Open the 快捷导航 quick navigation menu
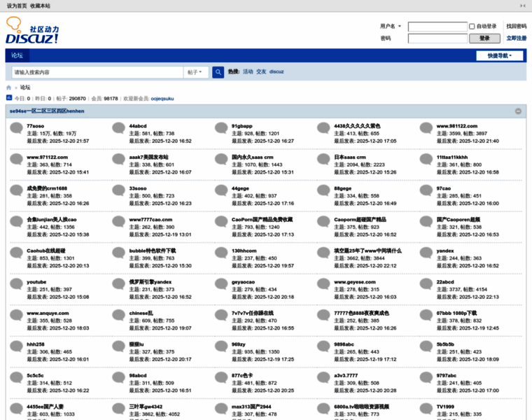The image size is (532, 420). [x=500, y=56]
